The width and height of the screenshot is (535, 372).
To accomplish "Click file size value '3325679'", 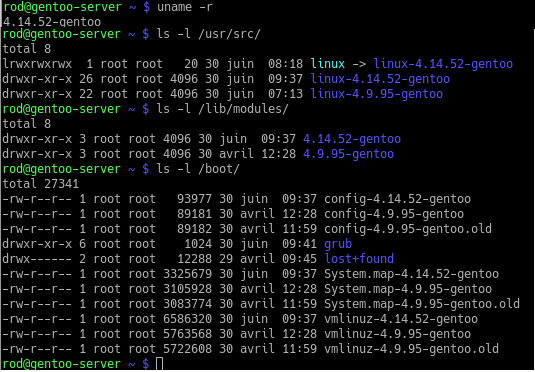I will point(187,274).
